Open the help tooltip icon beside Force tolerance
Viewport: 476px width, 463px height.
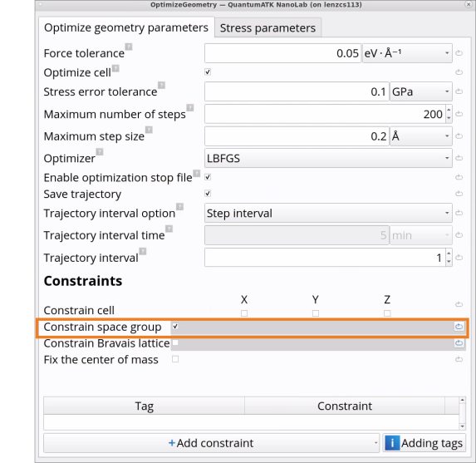tap(129, 47)
